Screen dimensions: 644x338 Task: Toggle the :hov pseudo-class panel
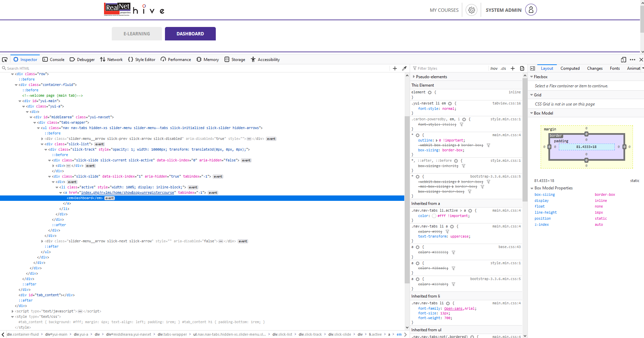point(494,68)
